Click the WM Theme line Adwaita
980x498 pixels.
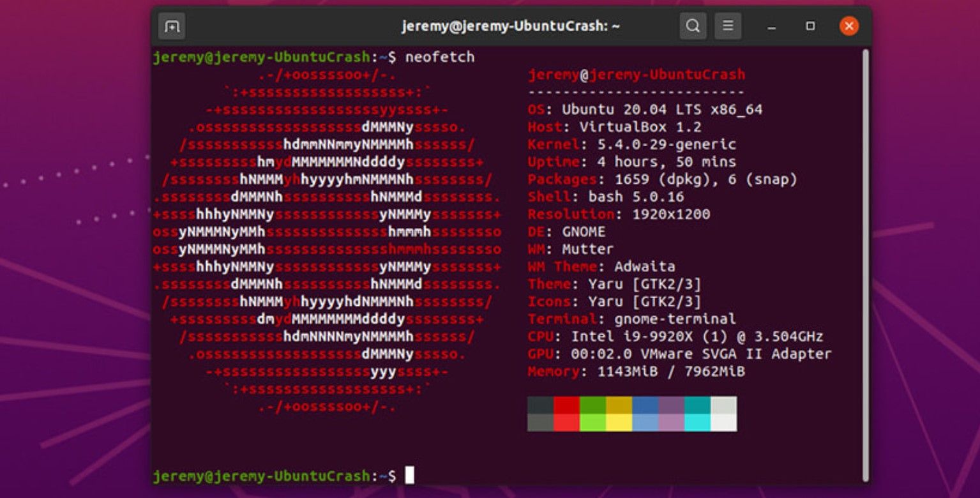coord(601,266)
